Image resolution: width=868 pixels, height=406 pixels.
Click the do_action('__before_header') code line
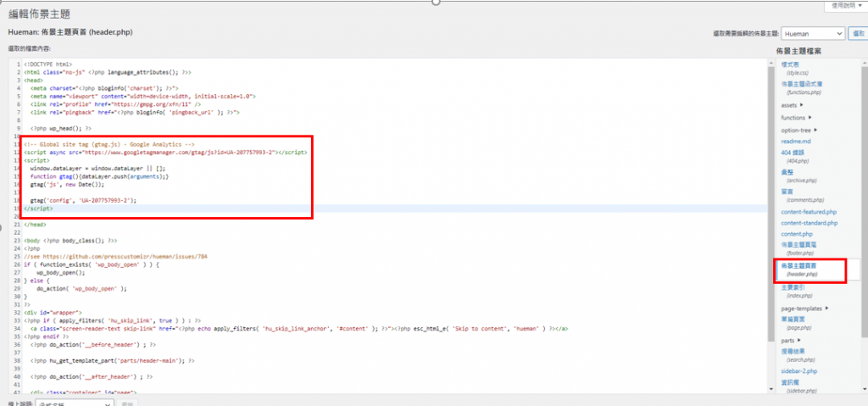(93, 344)
